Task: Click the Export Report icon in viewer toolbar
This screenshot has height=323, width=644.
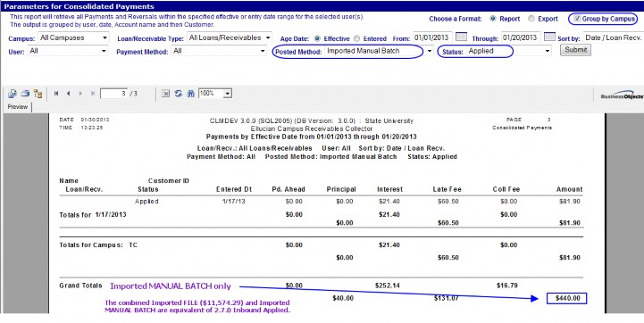Action: (x=12, y=94)
